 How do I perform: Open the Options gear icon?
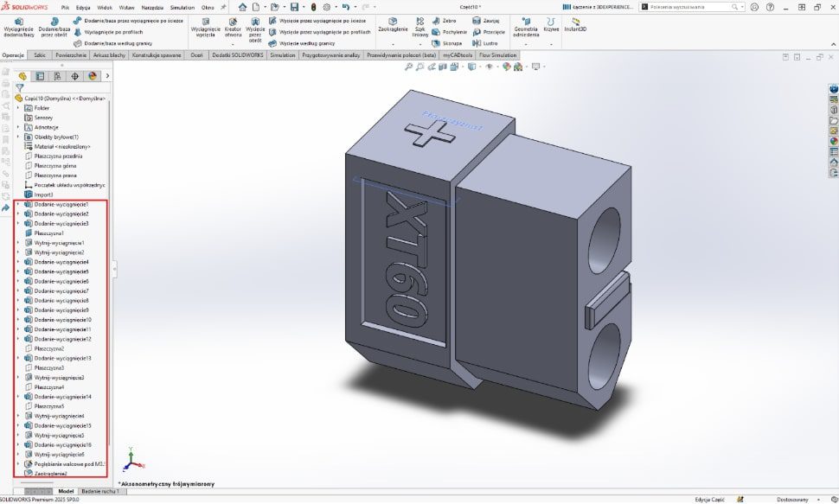326,7
